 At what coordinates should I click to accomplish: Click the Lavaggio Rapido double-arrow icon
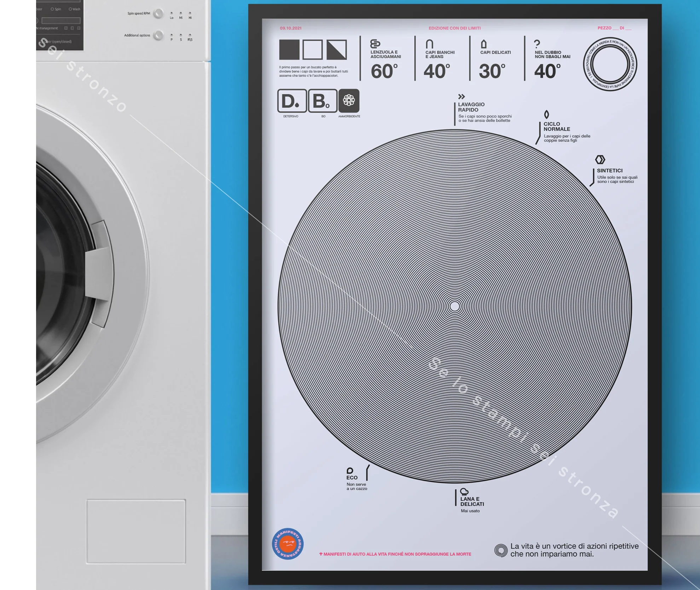tap(461, 97)
